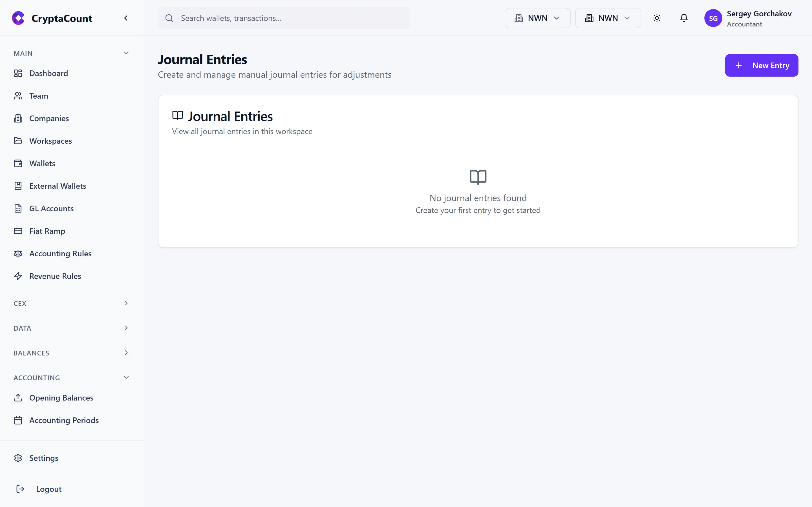
Task: Open Accounting Periods page
Action: tap(64, 420)
